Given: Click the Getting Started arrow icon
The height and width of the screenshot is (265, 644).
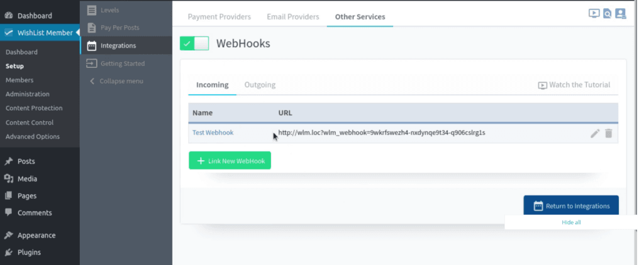Looking at the screenshot, I should [91, 63].
